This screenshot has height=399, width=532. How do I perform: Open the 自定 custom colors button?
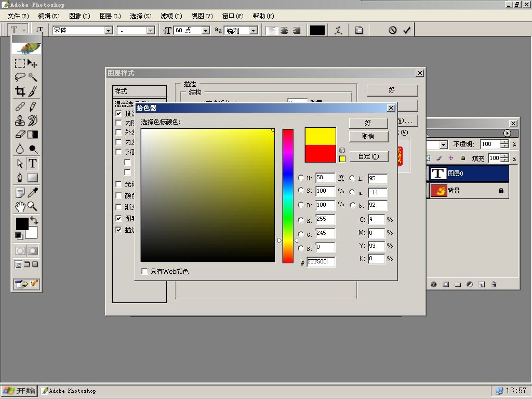click(368, 156)
